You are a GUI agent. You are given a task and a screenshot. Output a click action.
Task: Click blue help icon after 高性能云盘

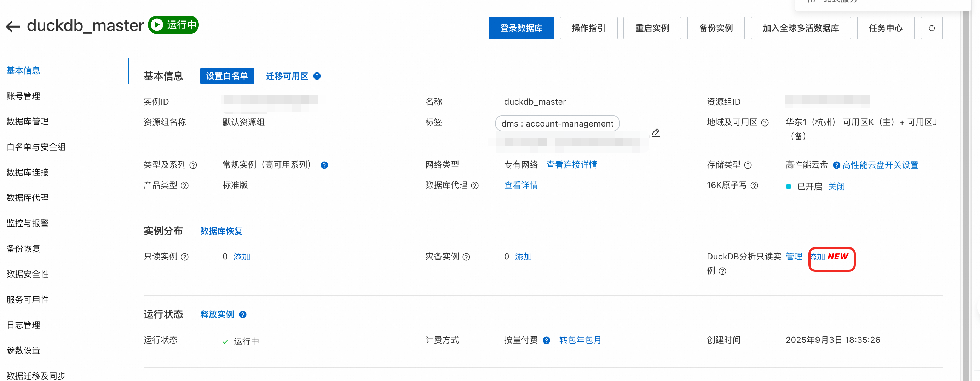tap(837, 165)
